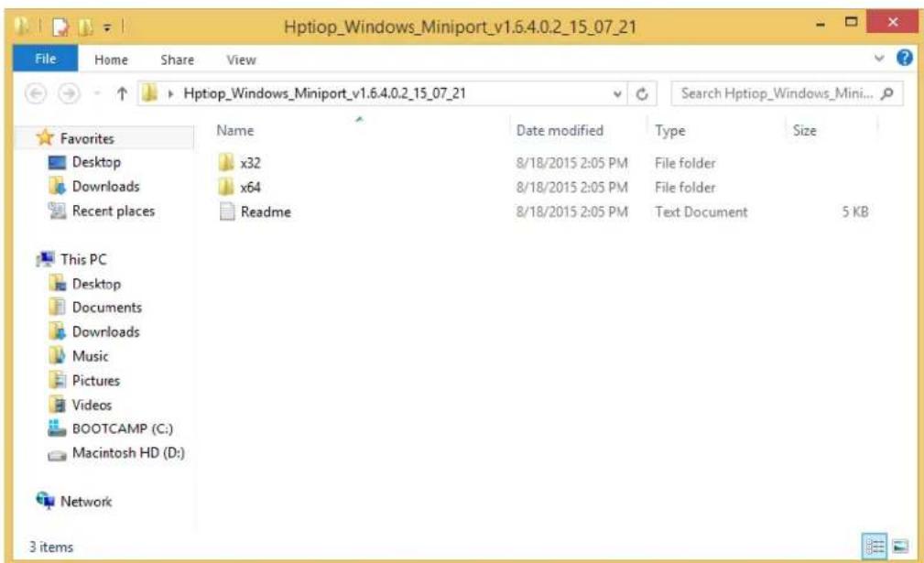Open the recent locations dropdown arrow
The width and height of the screenshot is (924, 563).
[x=97, y=93]
